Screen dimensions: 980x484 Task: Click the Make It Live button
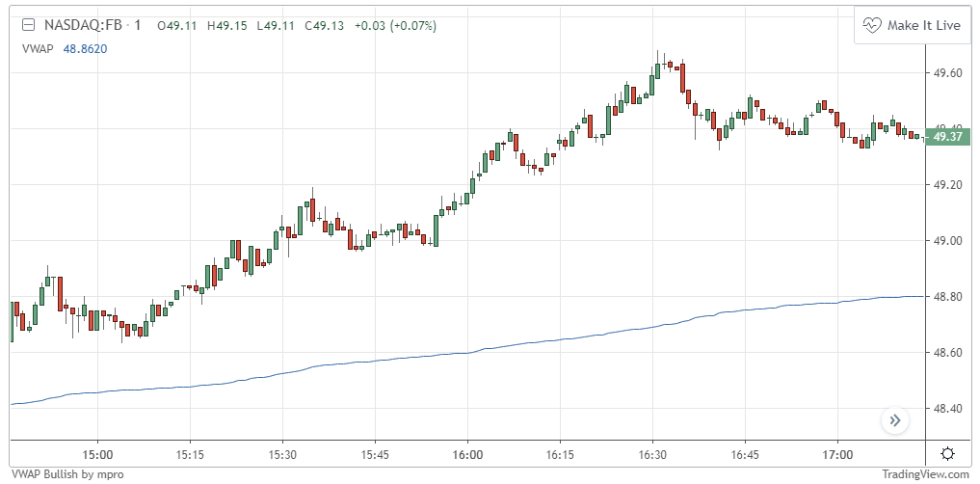pos(912,25)
